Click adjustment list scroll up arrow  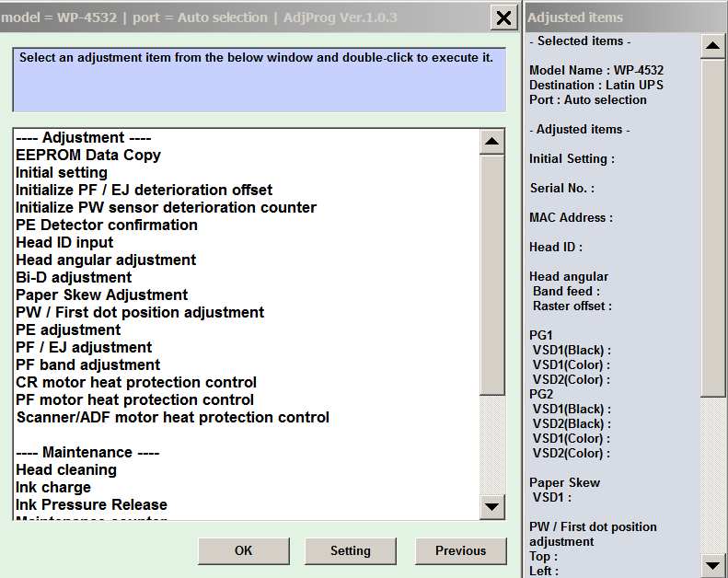click(x=492, y=141)
